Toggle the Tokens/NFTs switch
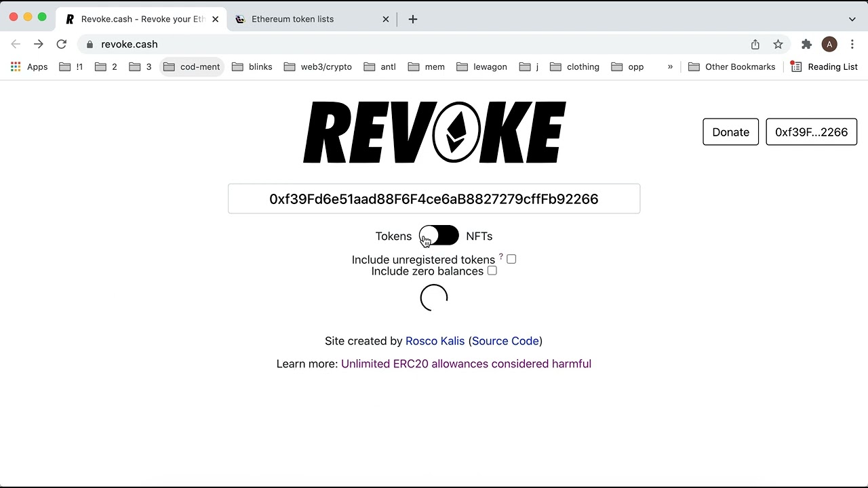The width and height of the screenshot is (868, 488). (439, 236)
